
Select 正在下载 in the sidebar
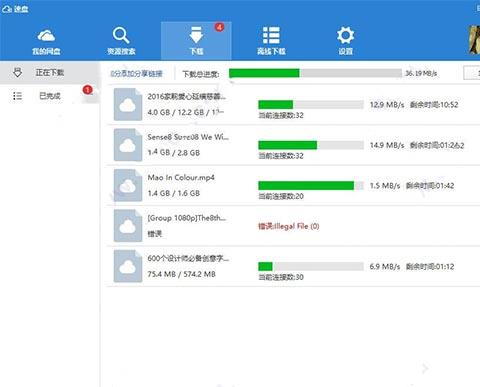pos(50,72)
